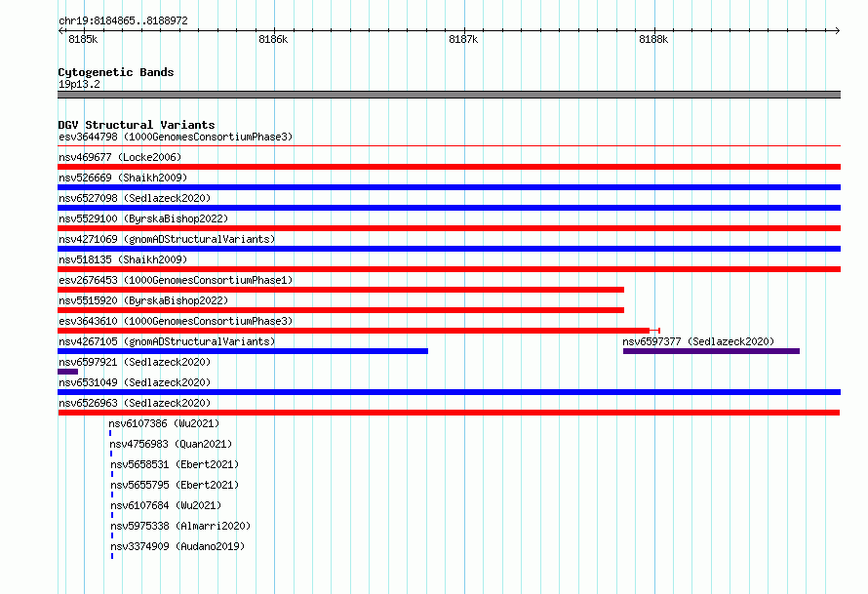Image resolution: width=868 pixels, height=594 pixels.
Task: Click the small purple nsv6597921 bar
Action: coord(67,372)
